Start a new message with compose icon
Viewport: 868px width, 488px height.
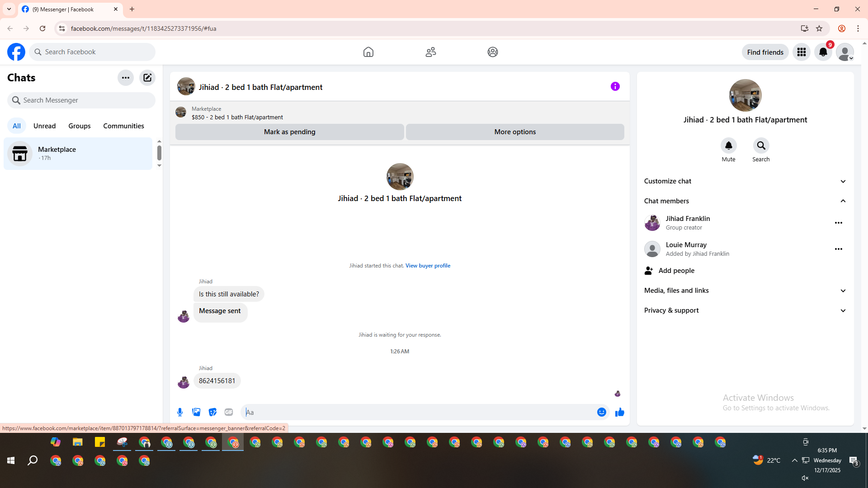(147, 78)
